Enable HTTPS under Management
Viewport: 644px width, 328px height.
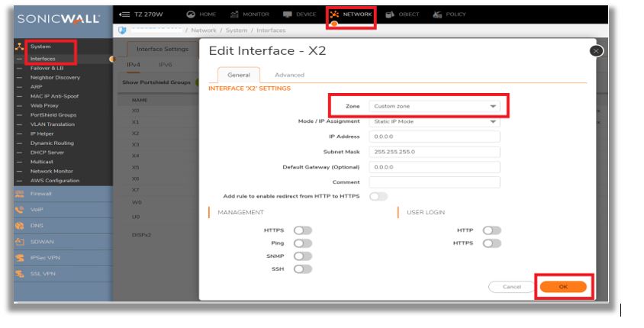coord(303,230)
